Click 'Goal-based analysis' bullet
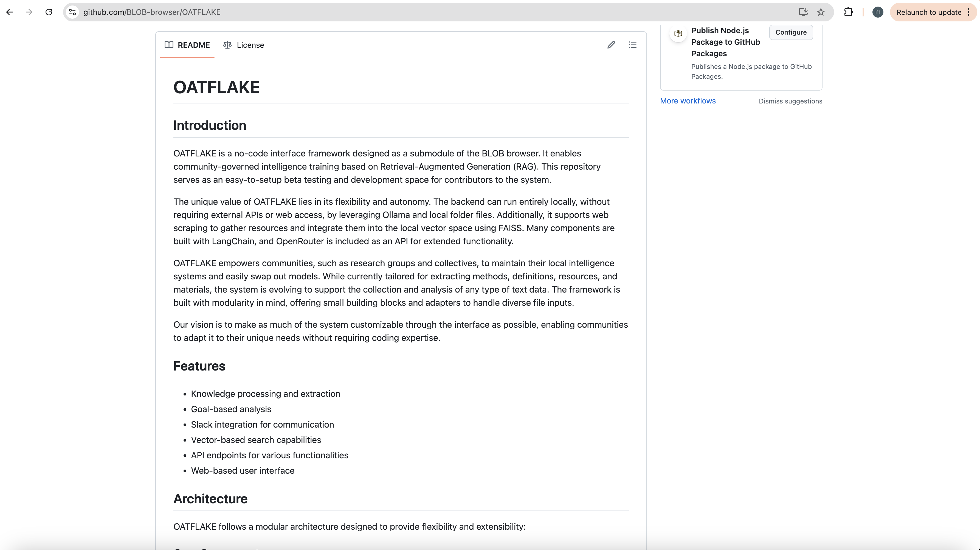This screenshot has height=550, width=980. (x=231, y=409)
